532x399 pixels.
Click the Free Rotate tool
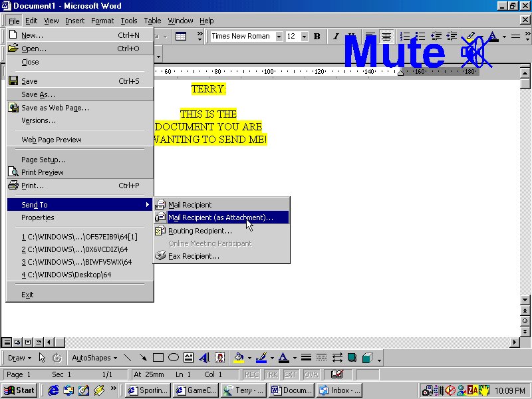(57, 358)
